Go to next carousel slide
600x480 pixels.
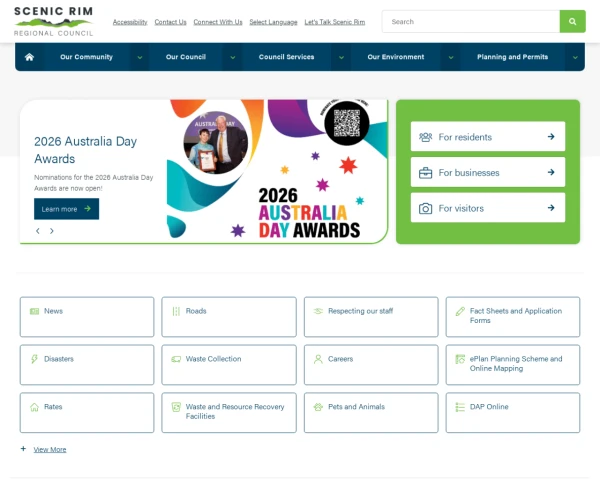coord(52,231)
